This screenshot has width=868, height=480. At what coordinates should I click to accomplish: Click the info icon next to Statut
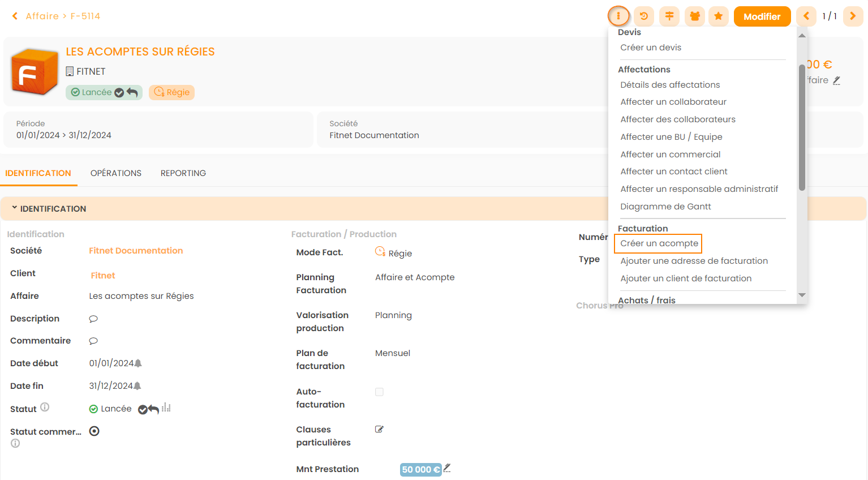tap(45, 407)
